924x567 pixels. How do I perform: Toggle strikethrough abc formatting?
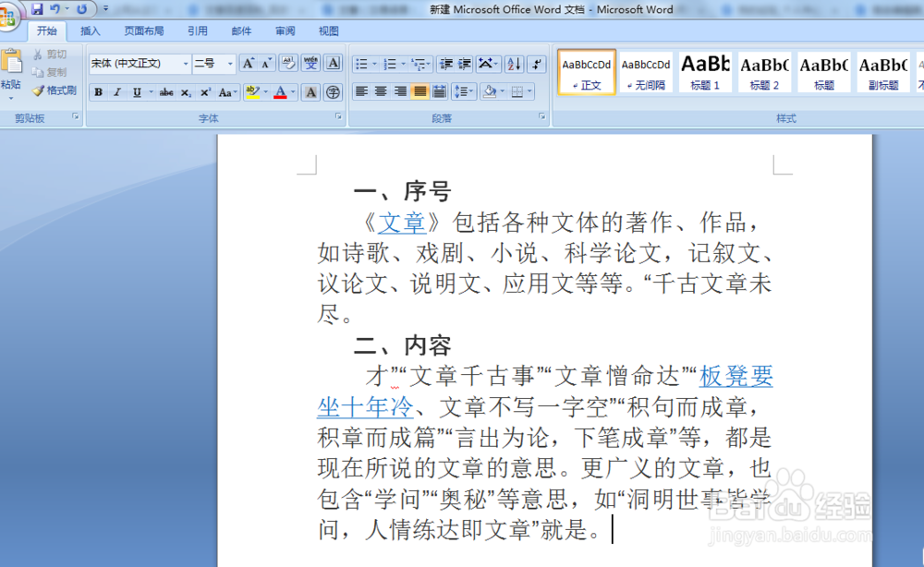coord(166,91)
